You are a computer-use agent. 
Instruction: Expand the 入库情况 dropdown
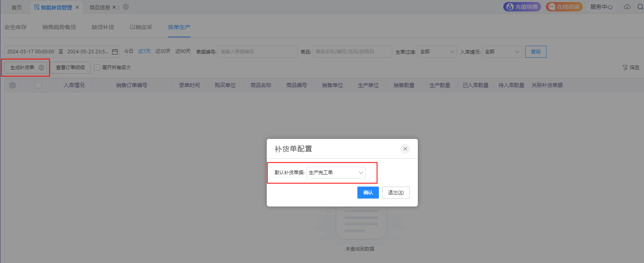[x=502, y=52]
